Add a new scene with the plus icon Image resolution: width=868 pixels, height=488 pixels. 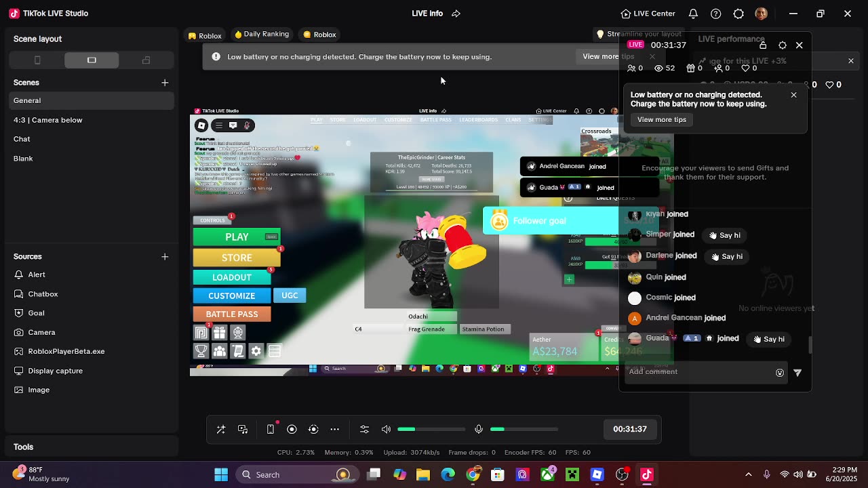click(x=165, y=83)
